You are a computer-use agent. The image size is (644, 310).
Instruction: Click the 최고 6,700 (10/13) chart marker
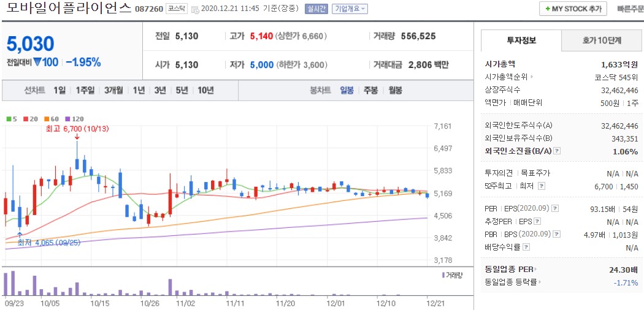click(x=78, y=129)
